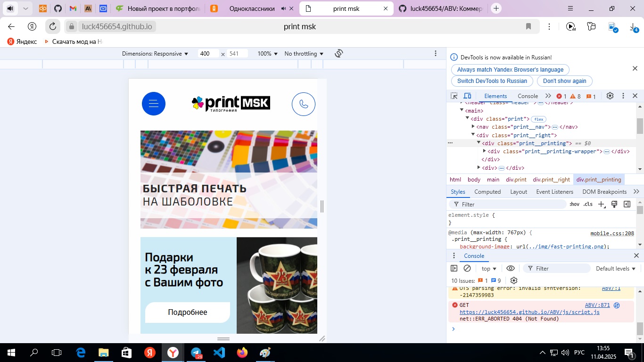Collapse the div class="print__right" node
The image size is (644, 362).
(x=473, y=135)
